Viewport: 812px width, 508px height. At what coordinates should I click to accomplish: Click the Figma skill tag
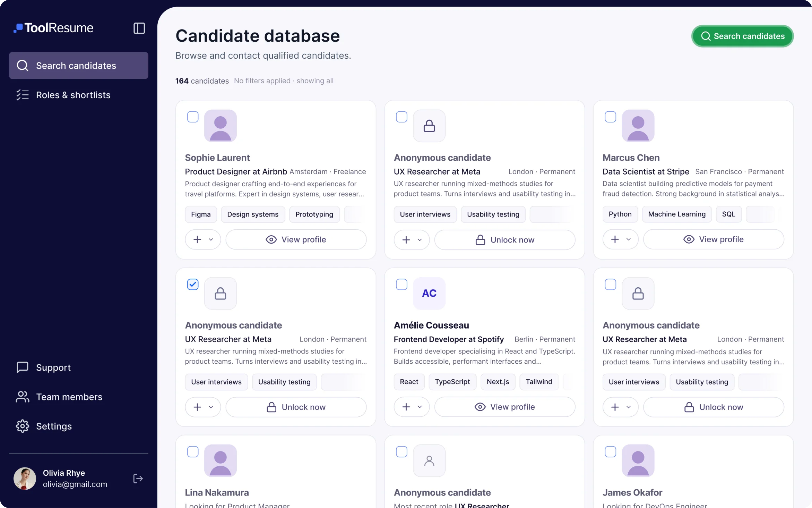(x=201, y=214)
